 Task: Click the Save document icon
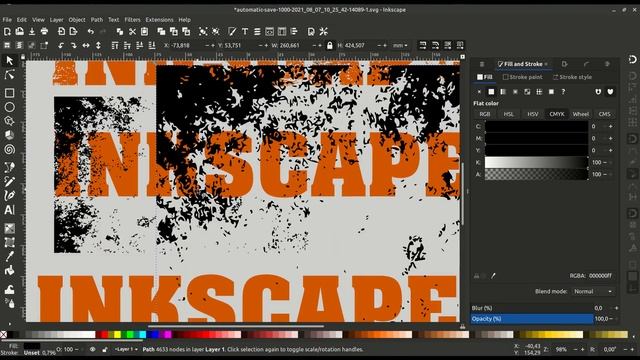pyautogui.click(x=32, y=31)
